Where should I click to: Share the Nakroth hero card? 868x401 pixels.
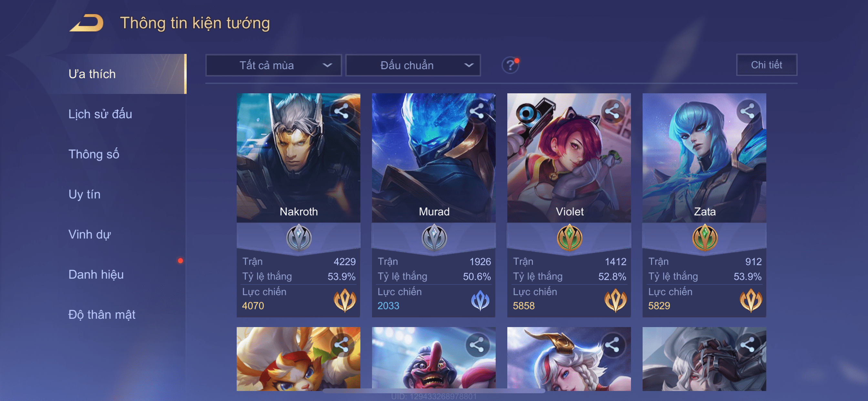point(342,111)
